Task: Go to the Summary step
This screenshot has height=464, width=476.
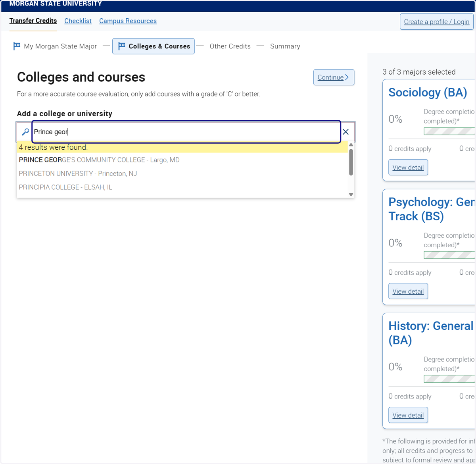Action: (x=285, y=46)
